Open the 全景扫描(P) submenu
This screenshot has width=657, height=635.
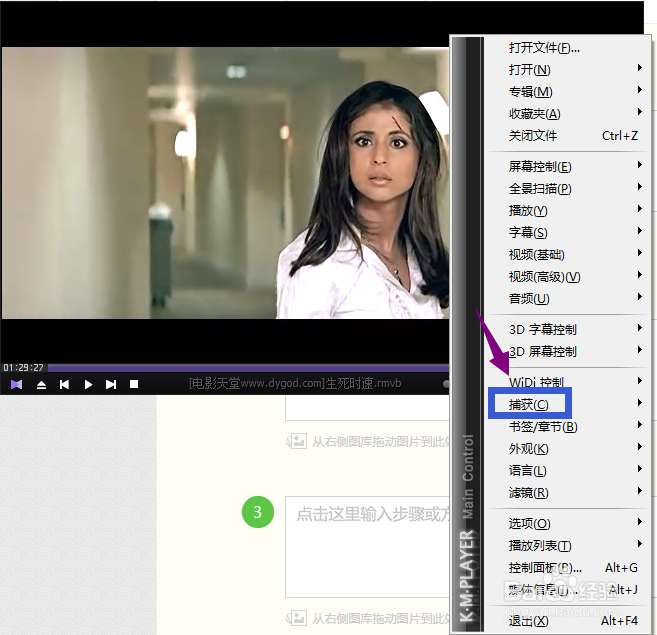point(566,189)
